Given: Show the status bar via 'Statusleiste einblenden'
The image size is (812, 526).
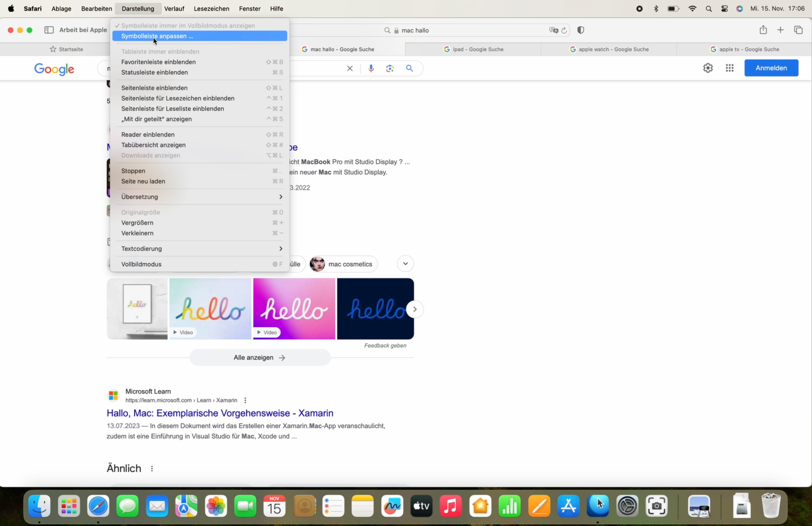Looking at the screenshot, I should 154,72.
